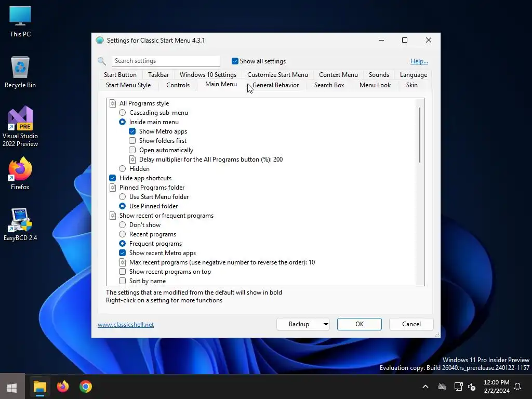Open the Windows 10 Settings tab
The width and height of the screenshot is (532, 399).
pyautogui.click(x=208, y=75)
